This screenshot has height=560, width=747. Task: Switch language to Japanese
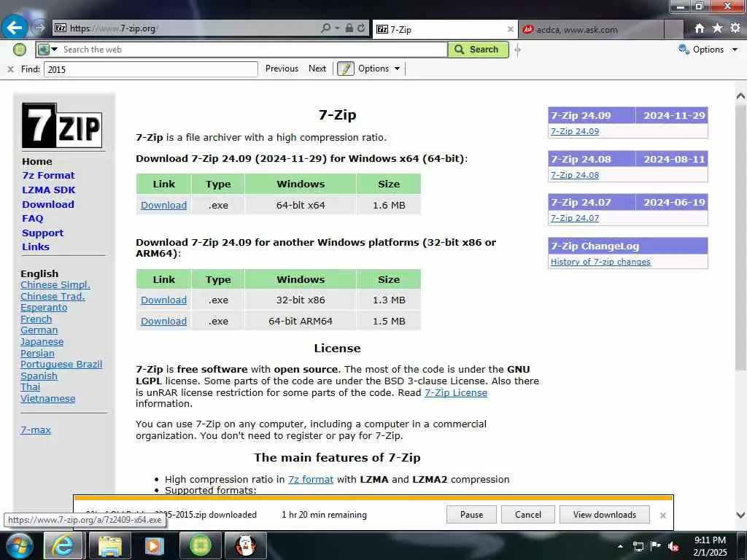pos(42,342)
